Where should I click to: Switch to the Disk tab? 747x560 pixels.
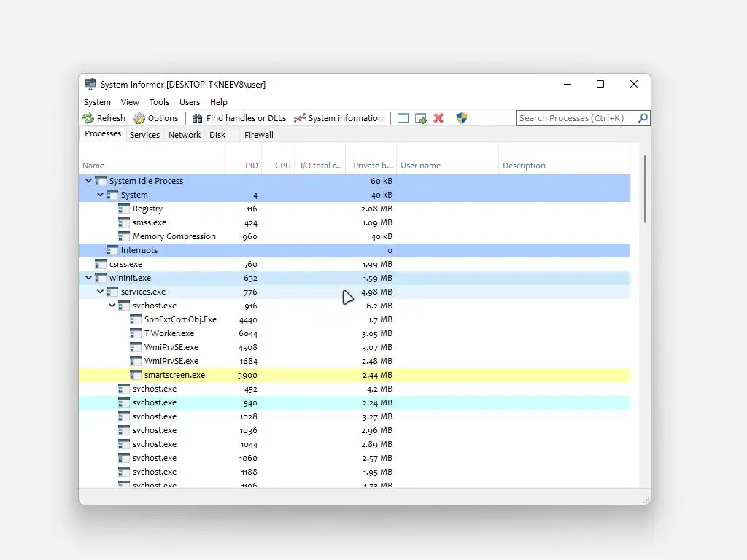(217, 135)
